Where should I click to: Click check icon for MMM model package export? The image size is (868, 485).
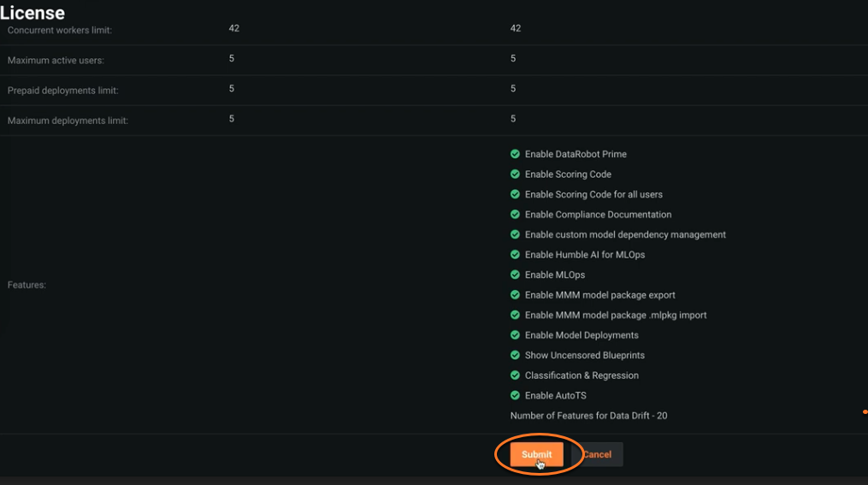[x=515, y=295]
